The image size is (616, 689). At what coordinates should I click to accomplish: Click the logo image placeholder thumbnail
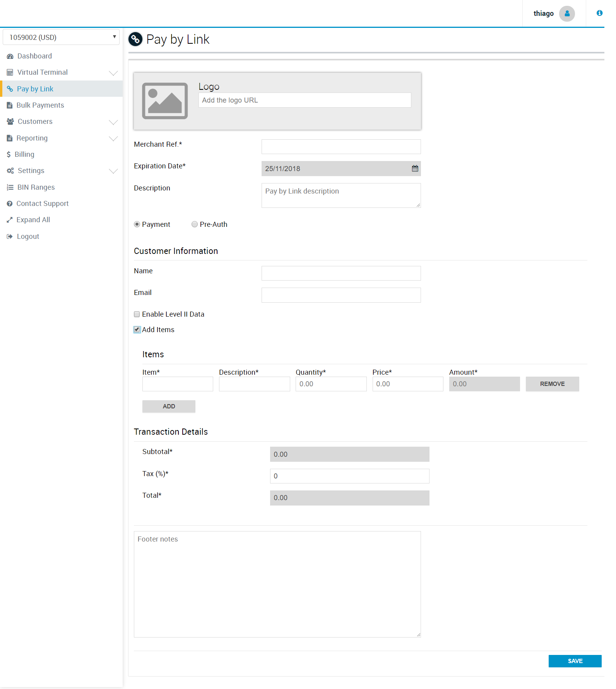165,101
